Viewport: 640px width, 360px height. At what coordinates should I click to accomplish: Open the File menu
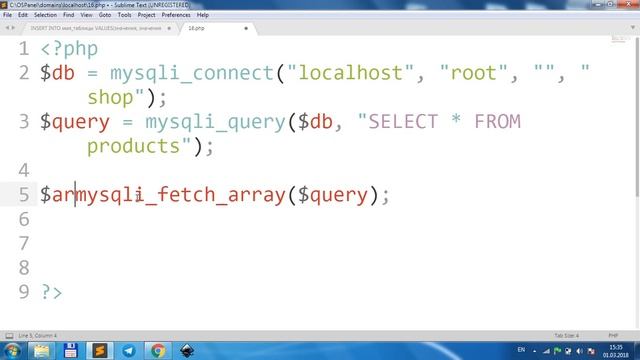pos(7,15)
